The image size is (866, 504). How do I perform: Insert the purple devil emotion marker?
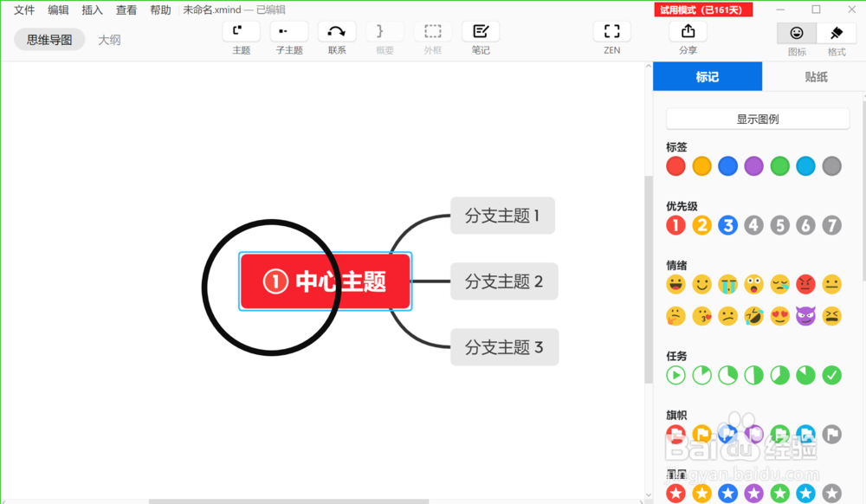click(805, 316)
